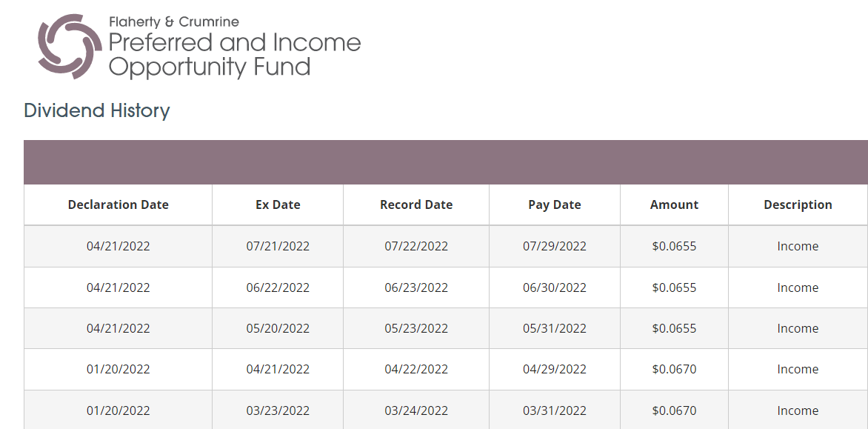The image size is (868, 429).
Task: Click the Preferred and Income Opportunity Fund title
Action: click(x=235, y=54)
